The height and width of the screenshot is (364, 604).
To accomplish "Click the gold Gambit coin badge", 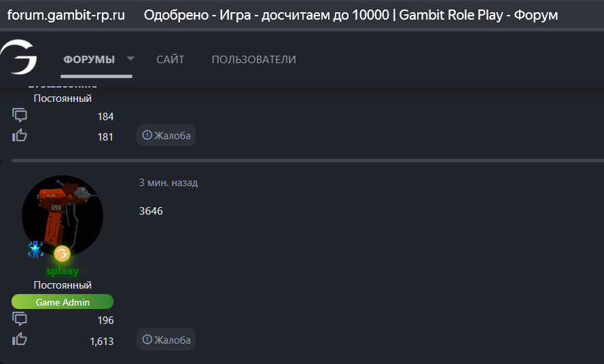I will tap(63, 254).
